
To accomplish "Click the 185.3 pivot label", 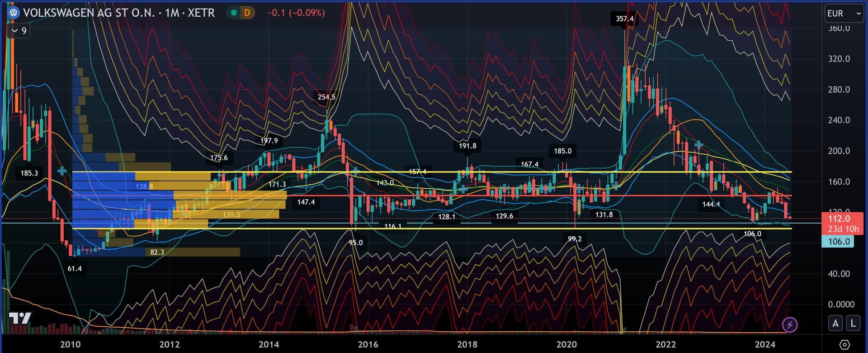I will click(x=29, y=173).
